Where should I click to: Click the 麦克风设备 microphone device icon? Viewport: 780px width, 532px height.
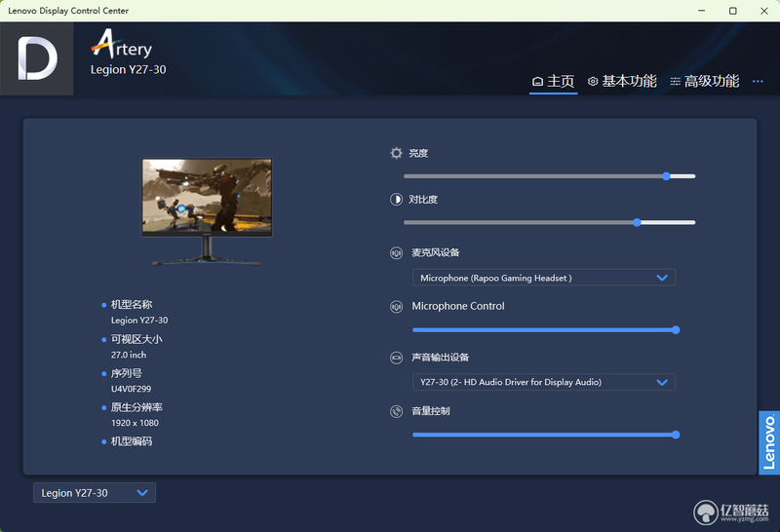pos(396,253)
